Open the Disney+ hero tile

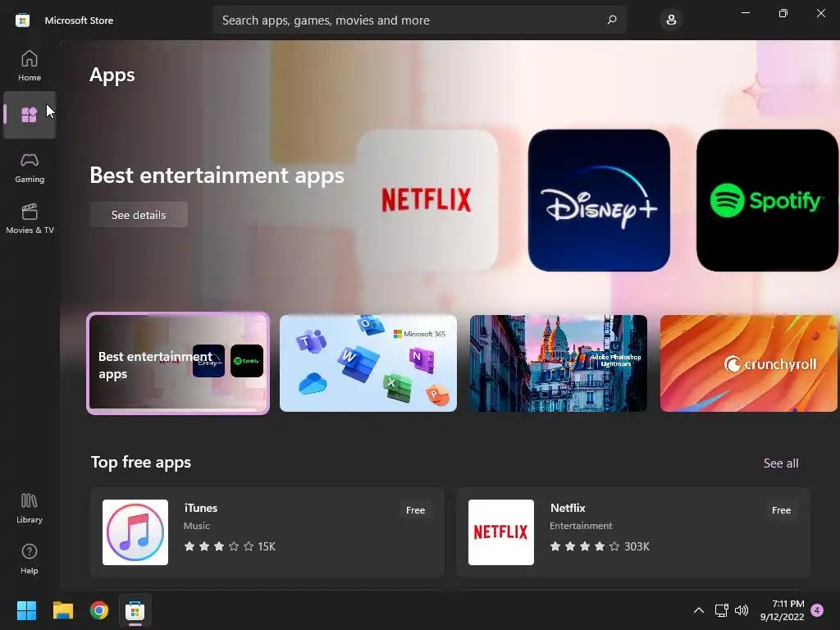point(599,200)
